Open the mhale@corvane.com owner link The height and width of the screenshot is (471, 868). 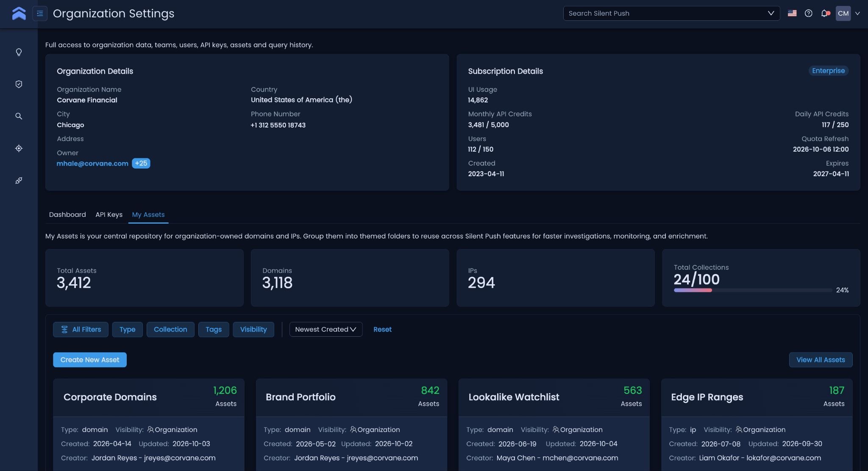point(92,163)
